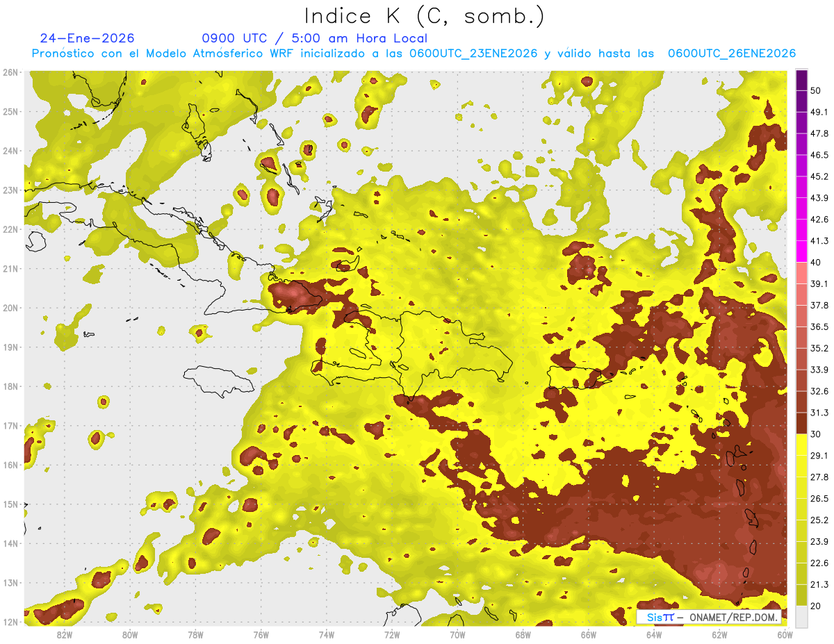Click the colorbar value "25.2"
Viewport: 834px width, 644px height.
click(820, 520)
